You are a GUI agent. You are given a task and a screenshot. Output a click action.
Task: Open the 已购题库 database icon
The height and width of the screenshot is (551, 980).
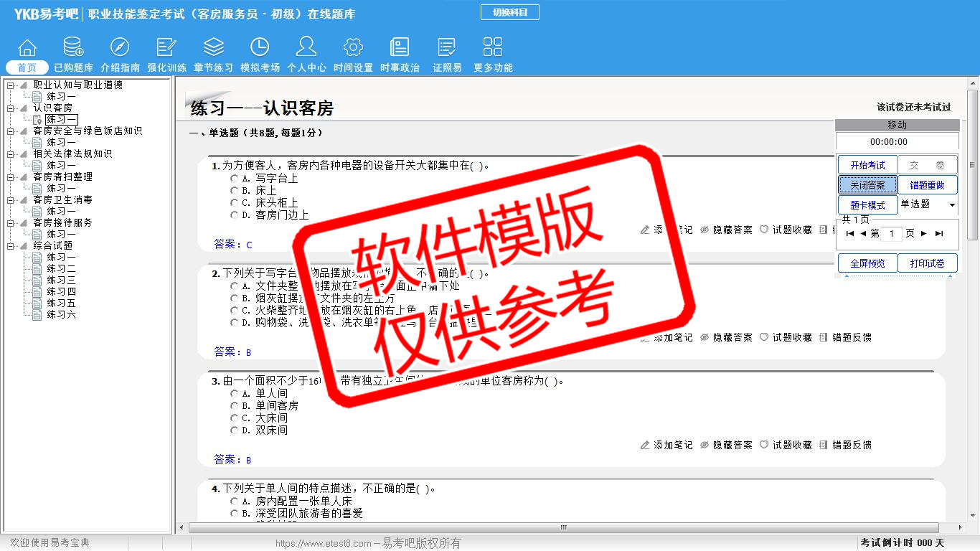73,47
